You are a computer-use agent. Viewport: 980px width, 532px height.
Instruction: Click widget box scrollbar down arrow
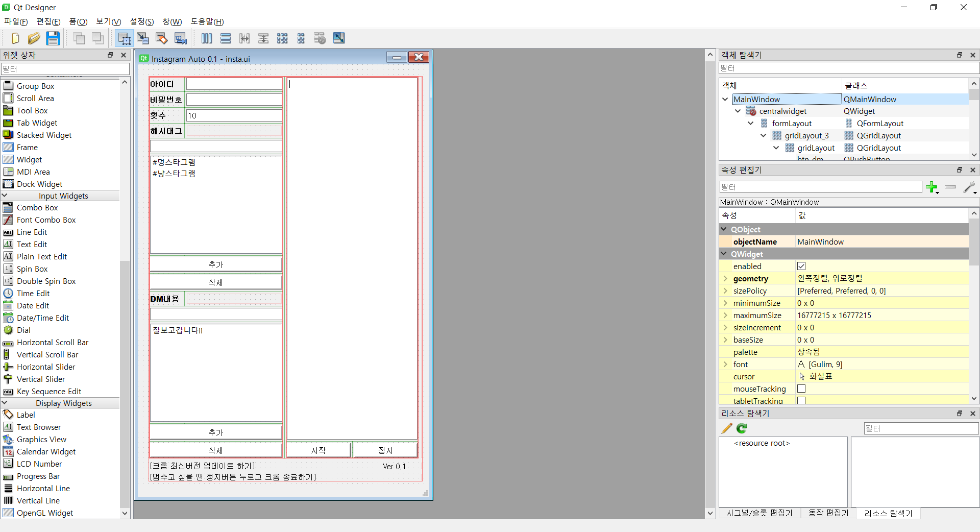(125, 514)
